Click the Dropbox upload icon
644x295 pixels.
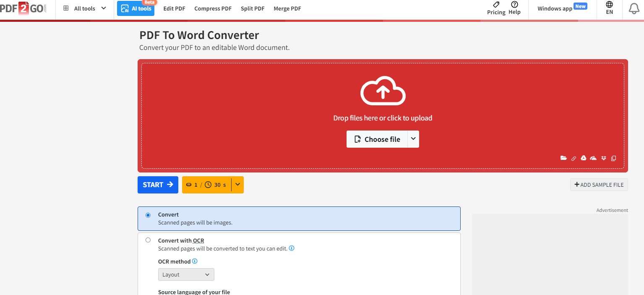point(604,158)
